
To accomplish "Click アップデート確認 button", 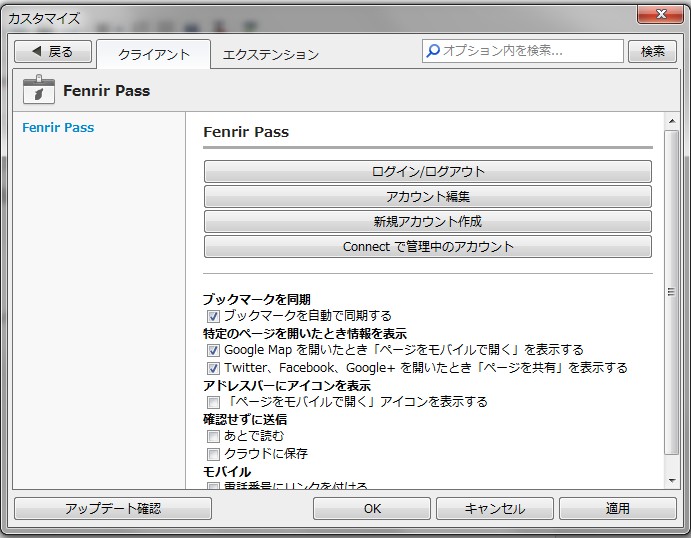I will [113, 508].
